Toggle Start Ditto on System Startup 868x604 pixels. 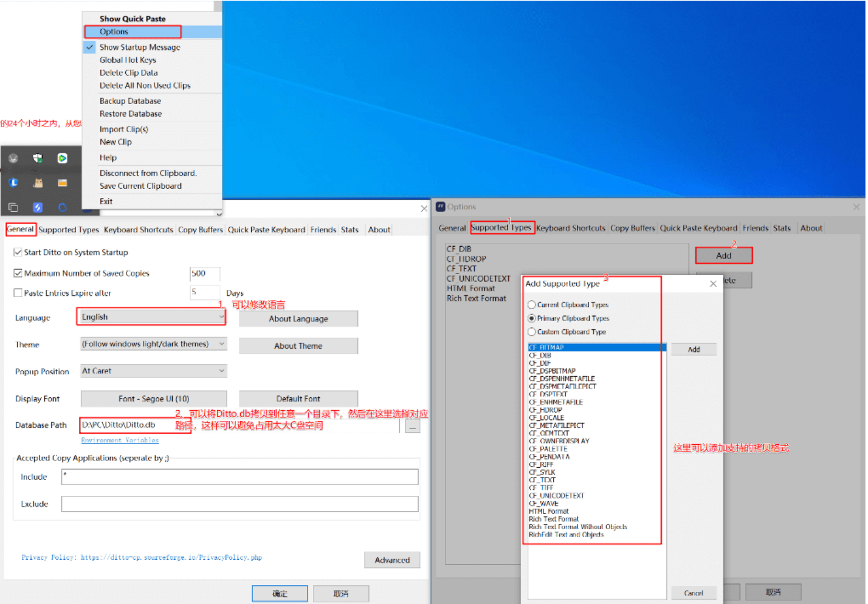[x=18, y=252]
